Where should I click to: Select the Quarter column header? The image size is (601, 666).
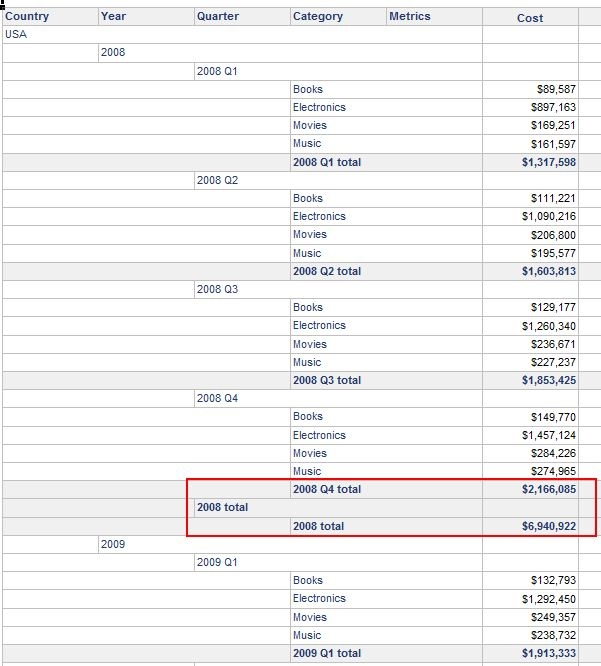pos(242,17)
